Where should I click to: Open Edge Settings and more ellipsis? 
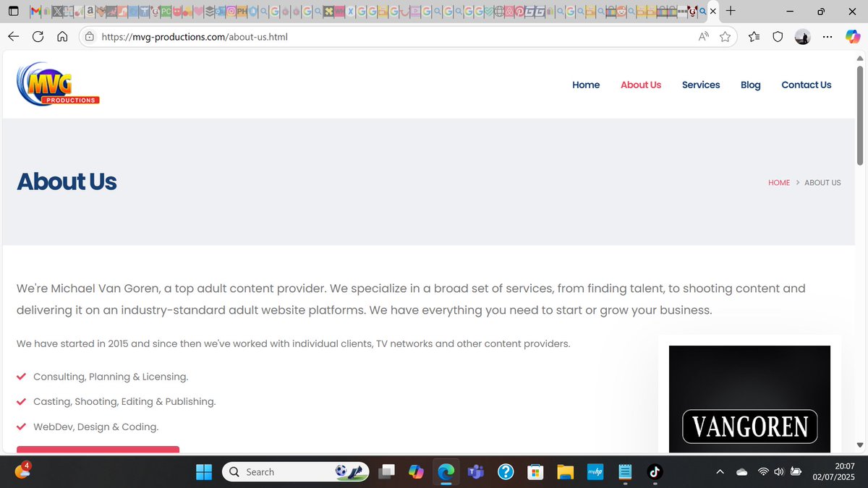click(x=827, y=37)
